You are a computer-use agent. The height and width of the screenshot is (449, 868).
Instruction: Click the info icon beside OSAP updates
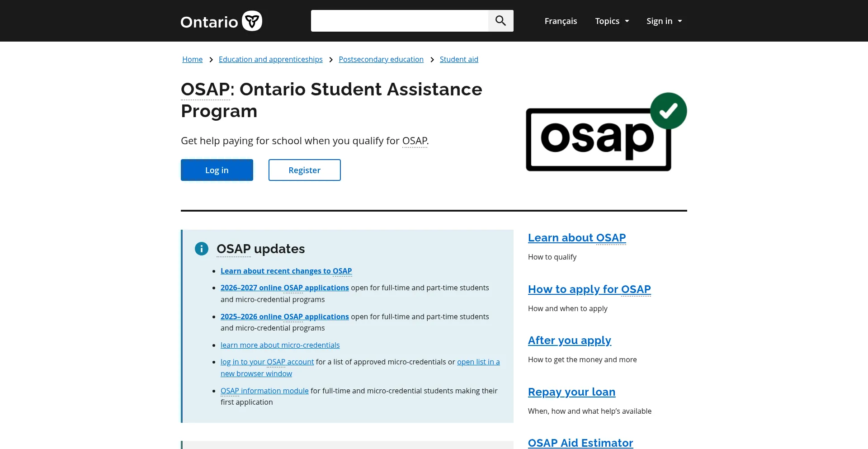(x=202, y=249)
